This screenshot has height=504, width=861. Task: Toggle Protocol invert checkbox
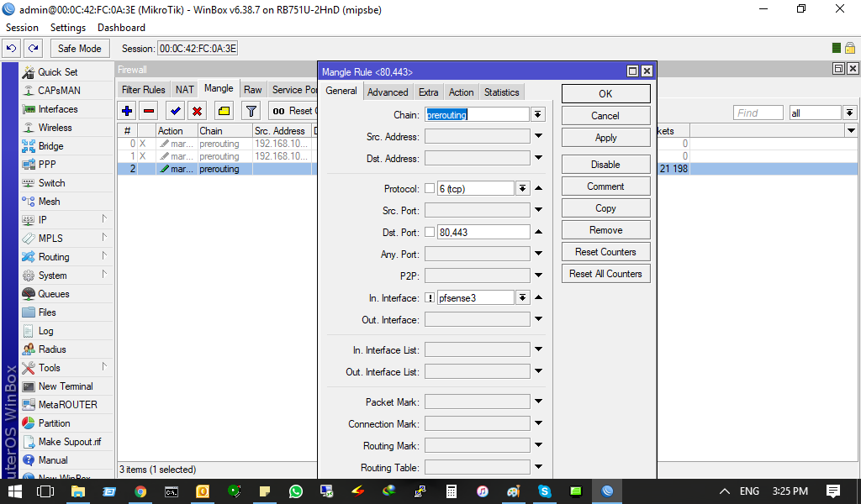430,188
